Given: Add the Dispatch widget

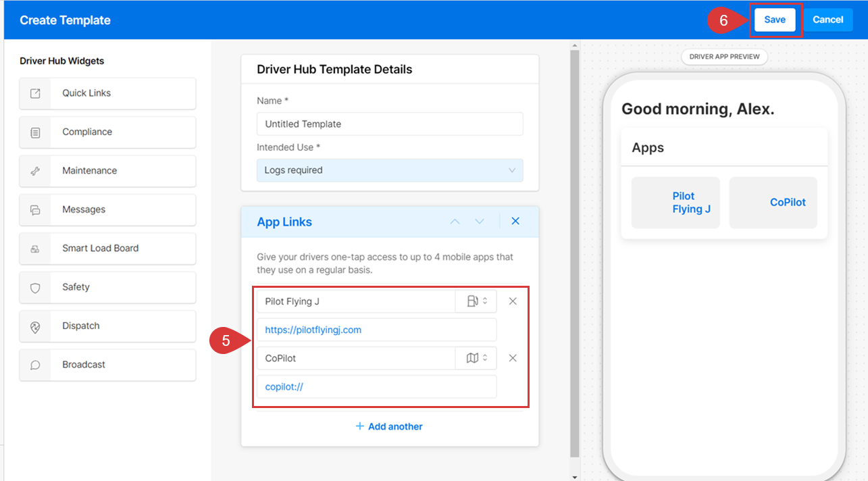Looking at the screenshot, I should pyautogui.click(x=107, y=326).
